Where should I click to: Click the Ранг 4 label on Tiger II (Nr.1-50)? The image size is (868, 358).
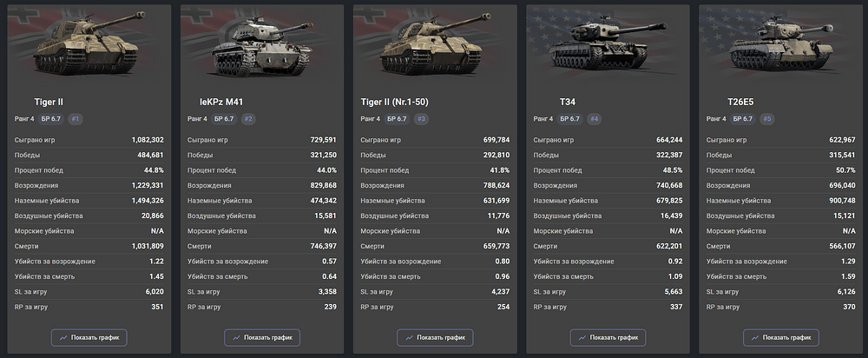point(371,118)
